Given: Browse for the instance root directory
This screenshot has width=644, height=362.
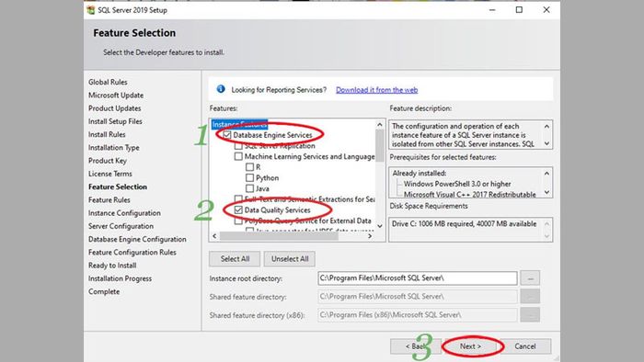Looking at the screenshot, I should coord(530,278).
